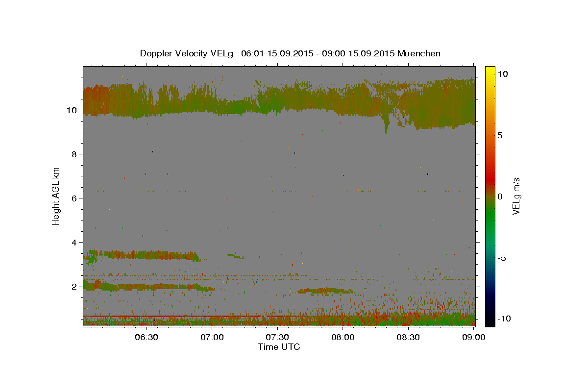Click the 07:30 time tick label
Viewport: 588px width, 392px height.
point(277,337)
